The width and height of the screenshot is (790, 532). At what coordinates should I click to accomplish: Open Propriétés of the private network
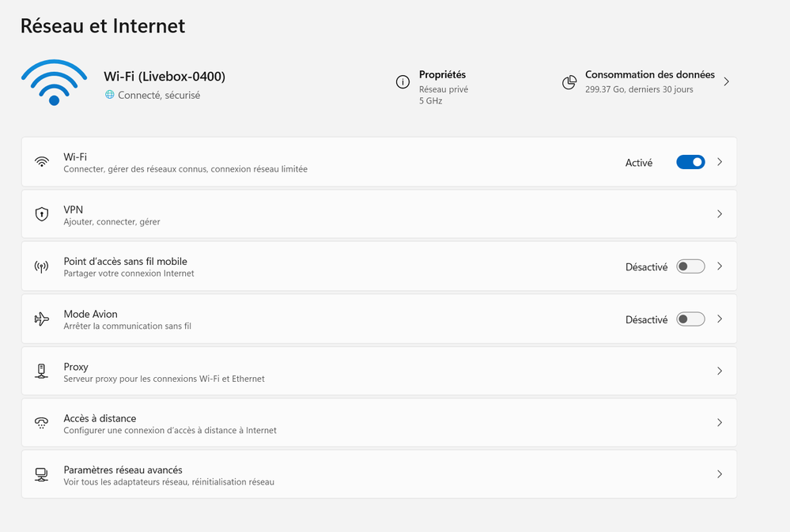[x=443, y=75]
